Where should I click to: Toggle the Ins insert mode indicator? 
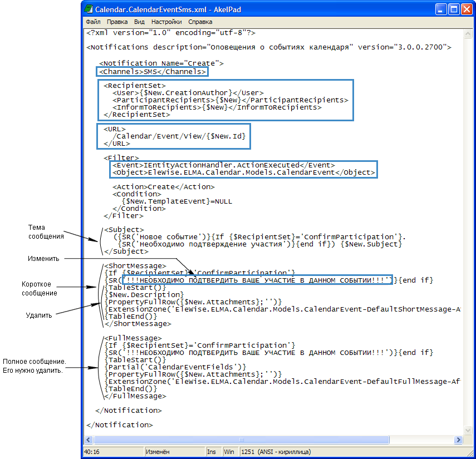212,452
